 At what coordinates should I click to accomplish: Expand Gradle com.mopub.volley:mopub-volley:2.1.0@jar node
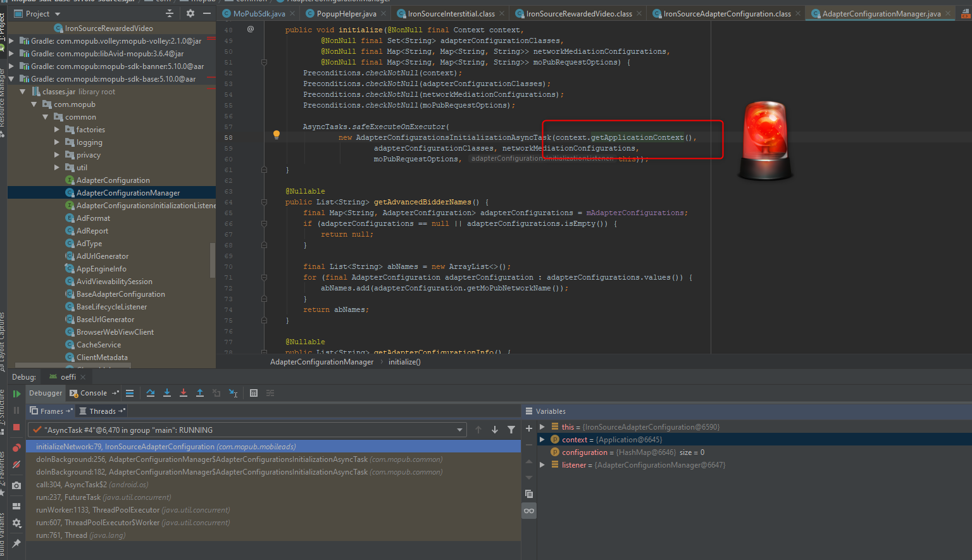coord(11,41)
